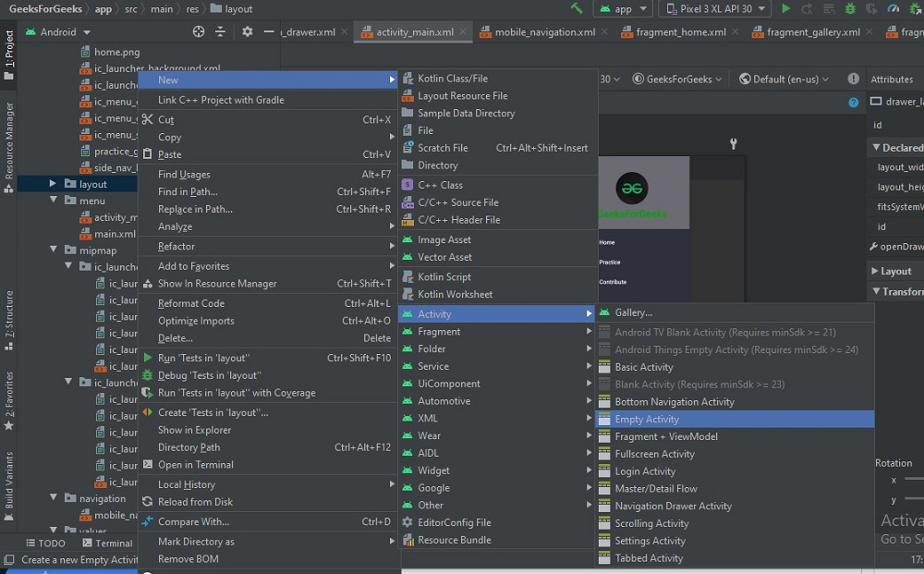Open the TODO tool window

pyautogui.click(x=45, y=543)
